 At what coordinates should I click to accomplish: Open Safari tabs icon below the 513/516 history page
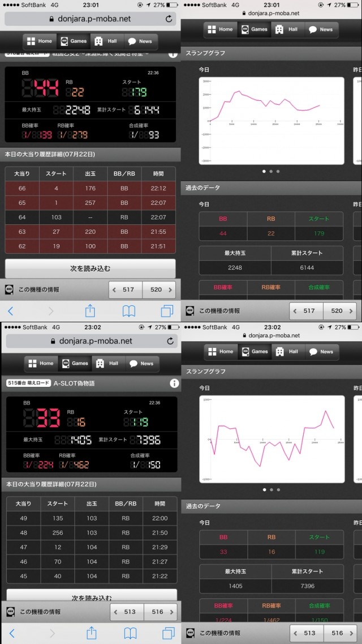coord(168,633)
